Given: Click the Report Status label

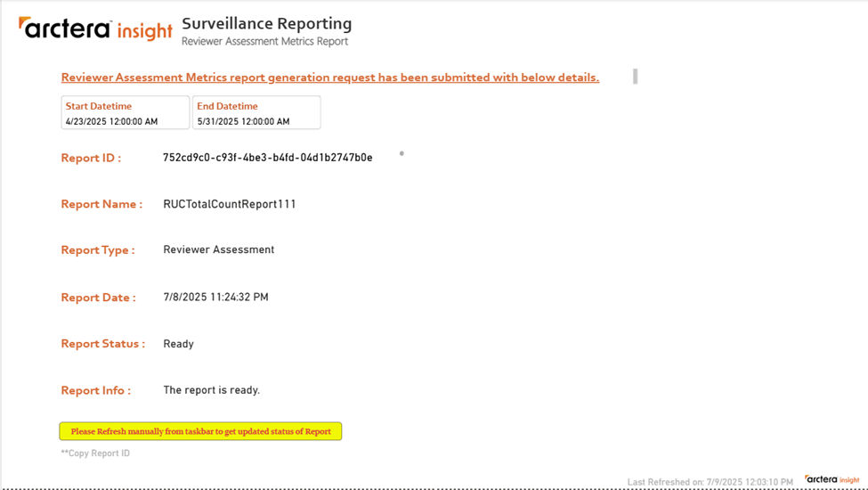Looking at the screenshot, I should [x=103, y=344].
